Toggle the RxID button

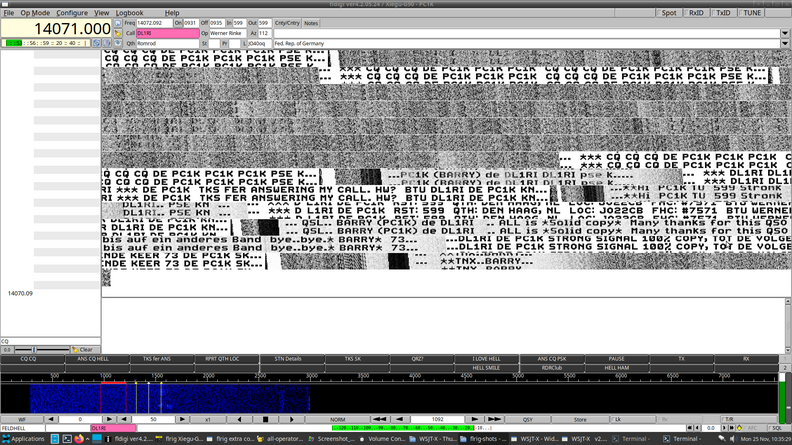(x=695, y=13)
